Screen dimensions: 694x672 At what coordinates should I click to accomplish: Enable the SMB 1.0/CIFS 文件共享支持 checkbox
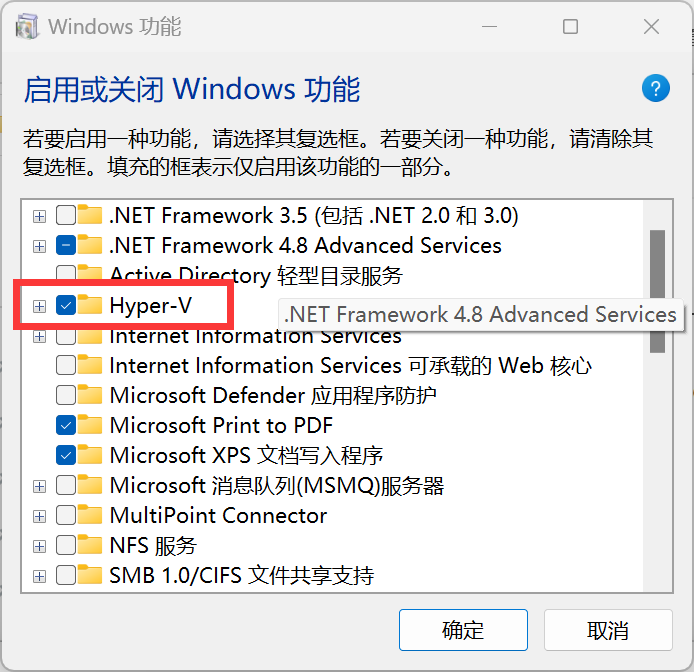(x=66, y=575)
